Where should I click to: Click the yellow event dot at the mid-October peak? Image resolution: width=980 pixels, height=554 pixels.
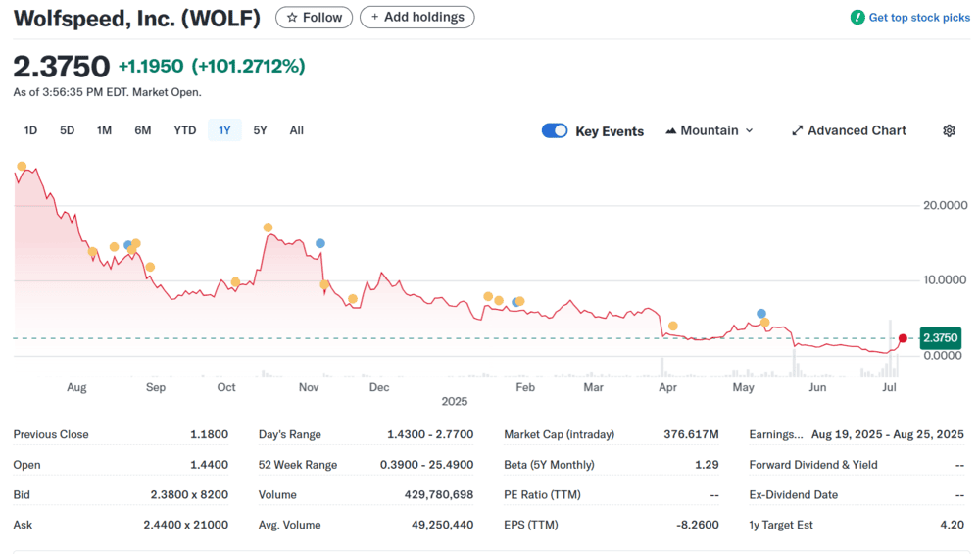[x=268, y=227]
